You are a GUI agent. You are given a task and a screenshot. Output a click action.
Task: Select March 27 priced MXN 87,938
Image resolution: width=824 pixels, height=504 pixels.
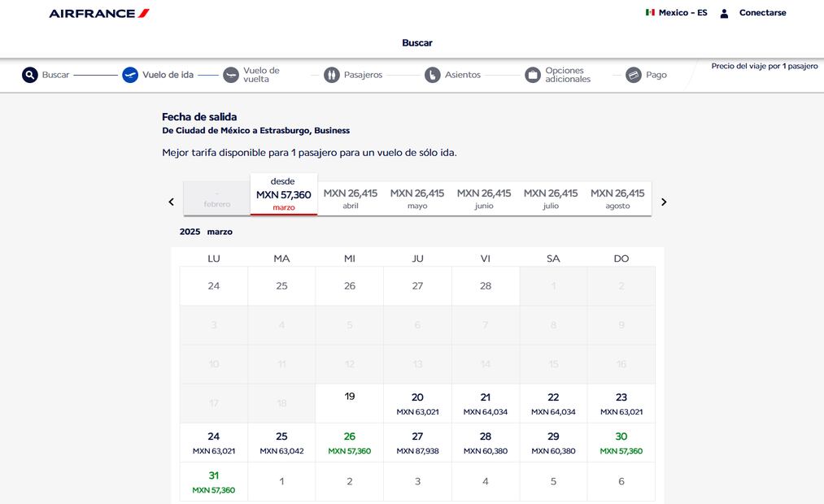tap(417, 443)
